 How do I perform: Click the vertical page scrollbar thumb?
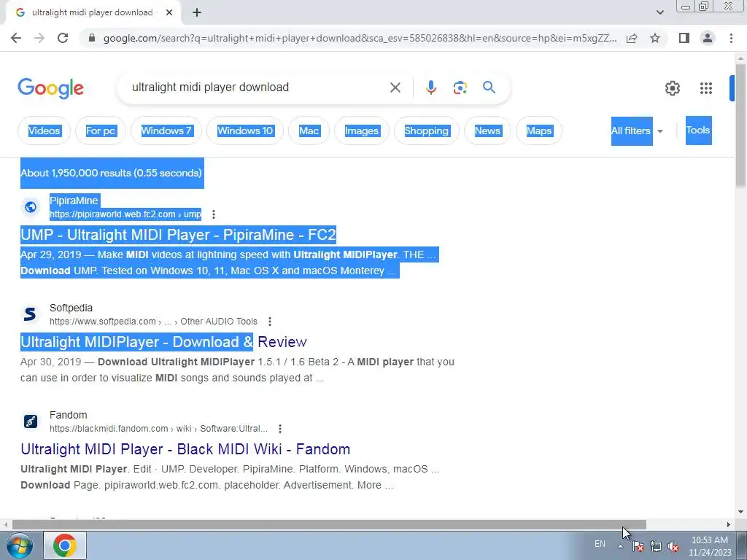(x=740, y=125)
